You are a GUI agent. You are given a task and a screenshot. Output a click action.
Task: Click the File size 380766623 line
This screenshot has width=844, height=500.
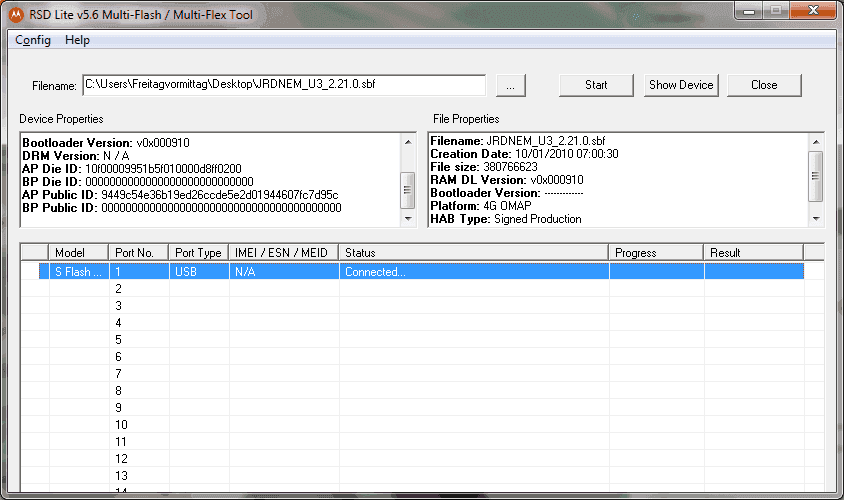click(484, 167)
